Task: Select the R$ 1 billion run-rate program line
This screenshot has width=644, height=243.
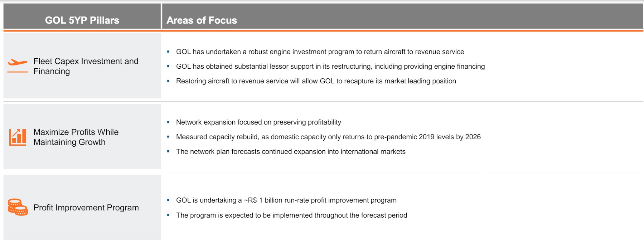Action: (x=286, y=200)
